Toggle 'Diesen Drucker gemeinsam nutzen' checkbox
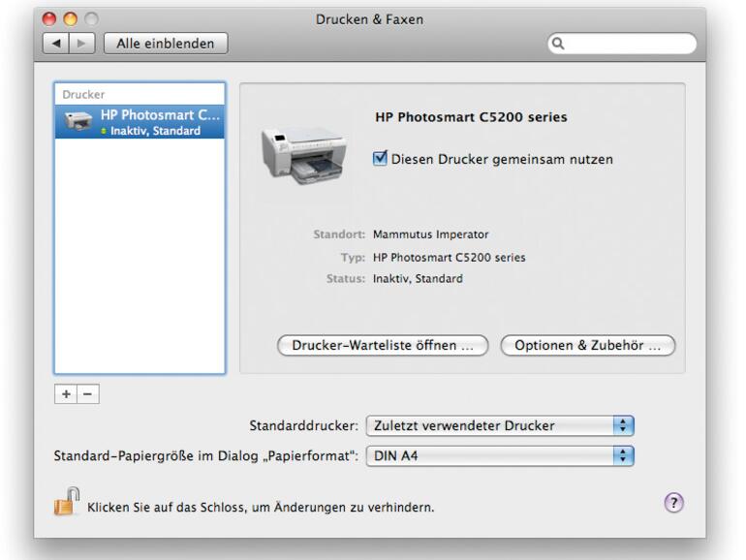This screenshot has width=746, height=560. click(x=381, y=159)
